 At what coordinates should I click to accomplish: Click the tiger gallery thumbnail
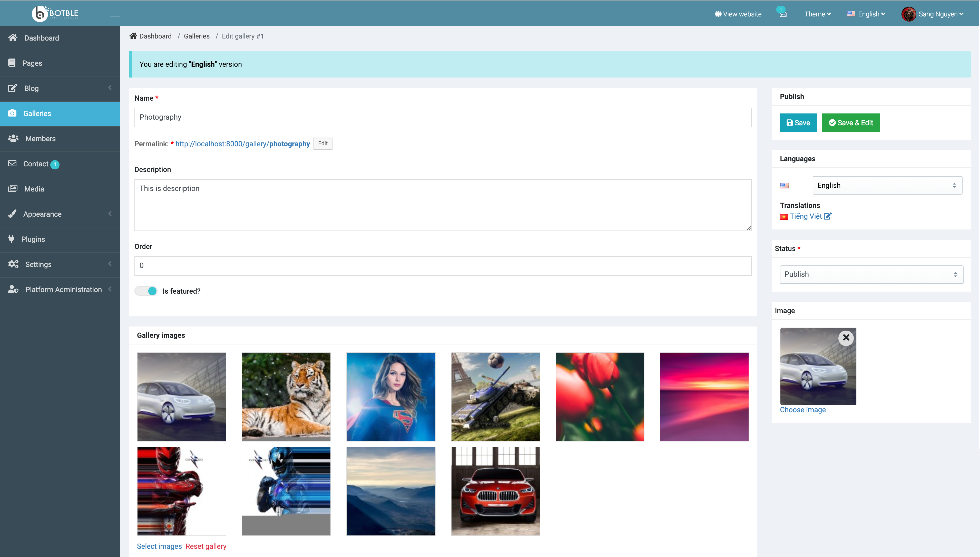coord(286,397)
